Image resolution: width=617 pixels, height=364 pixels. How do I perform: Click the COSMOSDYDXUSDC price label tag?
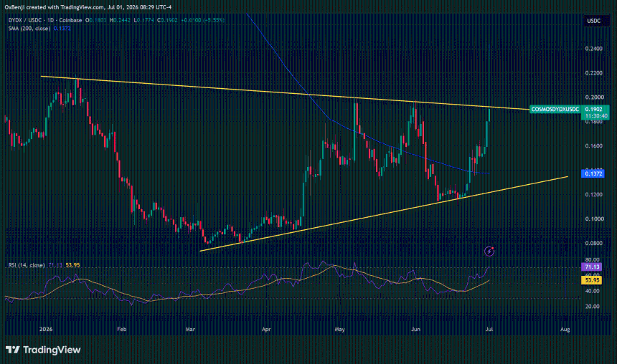coord(555,110)
